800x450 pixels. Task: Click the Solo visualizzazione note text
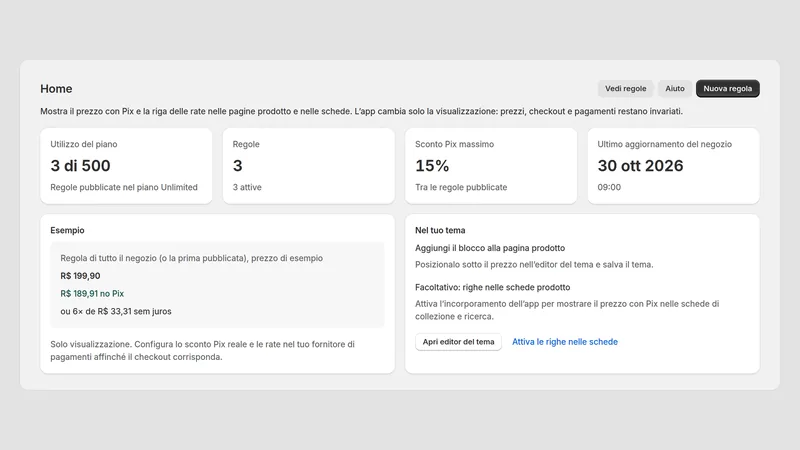tap(203, 351)
